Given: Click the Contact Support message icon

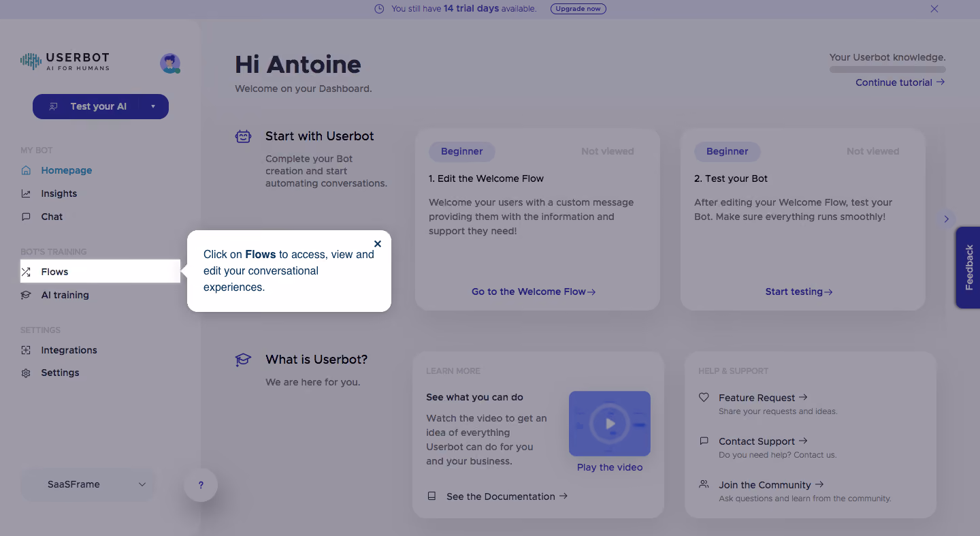Looking at the screenshot, I should tap(704, 441).
